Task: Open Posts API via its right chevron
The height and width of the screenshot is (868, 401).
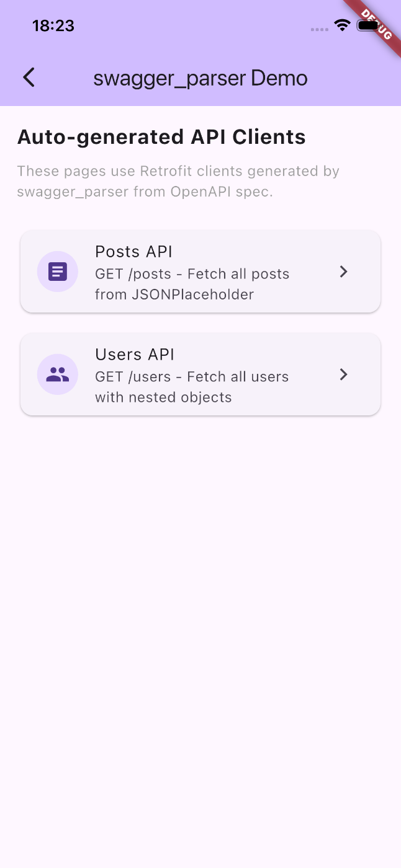Action: (343, 272)
